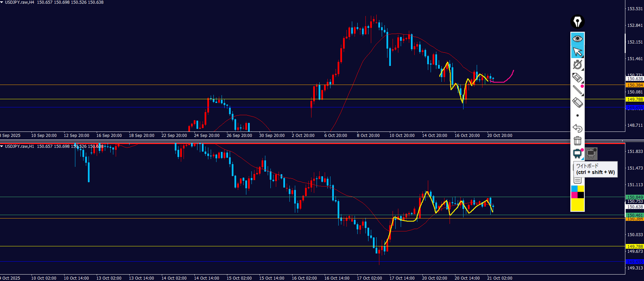644x281 pixels.
Task: Open the whiteboard easel tool
Action: [x=577, y=154]
